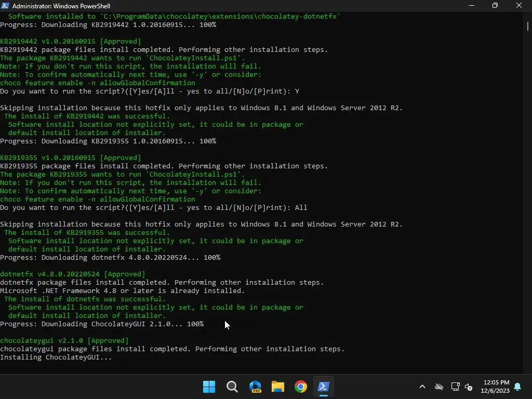Click the 'chocolateygui v2.1.0 [Approved]' line
This screenshot has width=532, height=399.
[x=64, y=341]
